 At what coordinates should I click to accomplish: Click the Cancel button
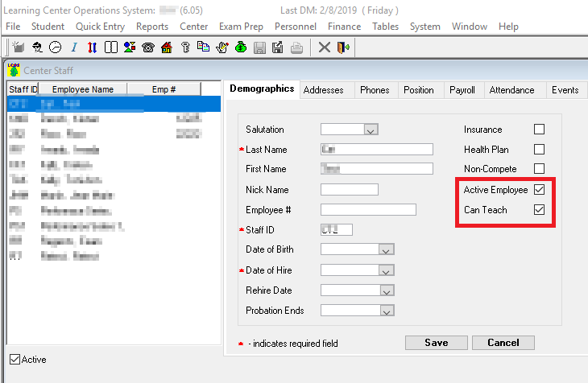[x=503, y=343]
